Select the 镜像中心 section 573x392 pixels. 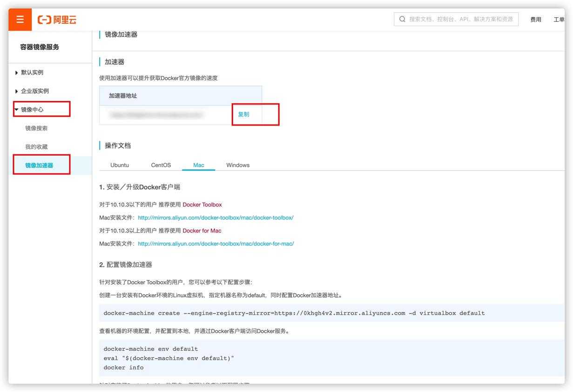click(32, 110)
